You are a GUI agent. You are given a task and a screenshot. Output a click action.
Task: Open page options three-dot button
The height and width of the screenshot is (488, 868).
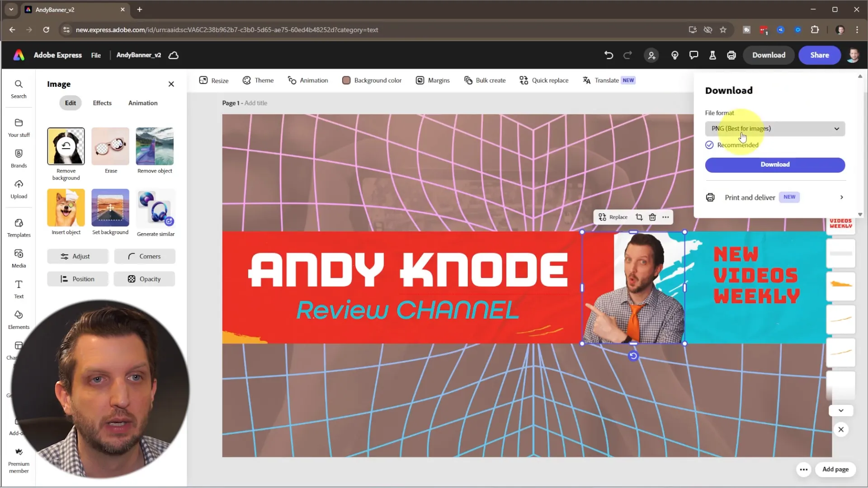point(803,469)
